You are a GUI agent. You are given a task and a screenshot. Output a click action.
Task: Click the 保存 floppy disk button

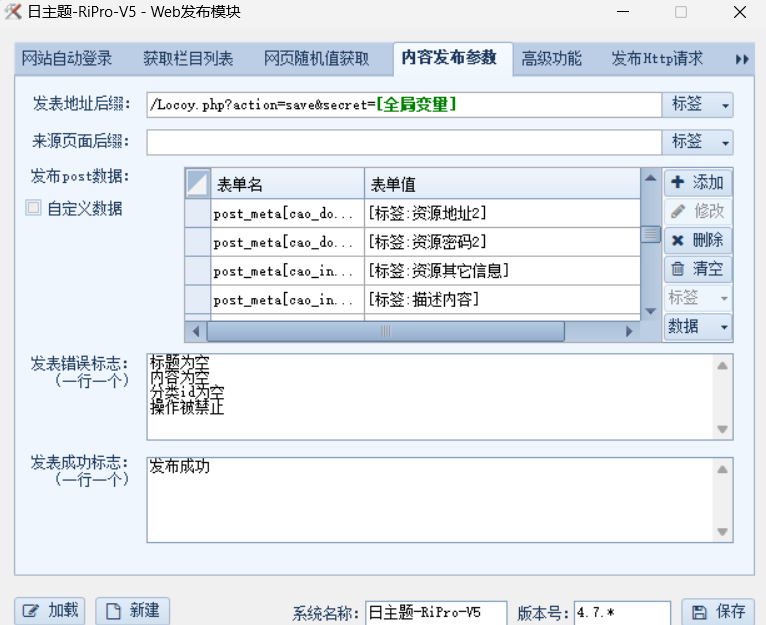(x=717, y=611)
